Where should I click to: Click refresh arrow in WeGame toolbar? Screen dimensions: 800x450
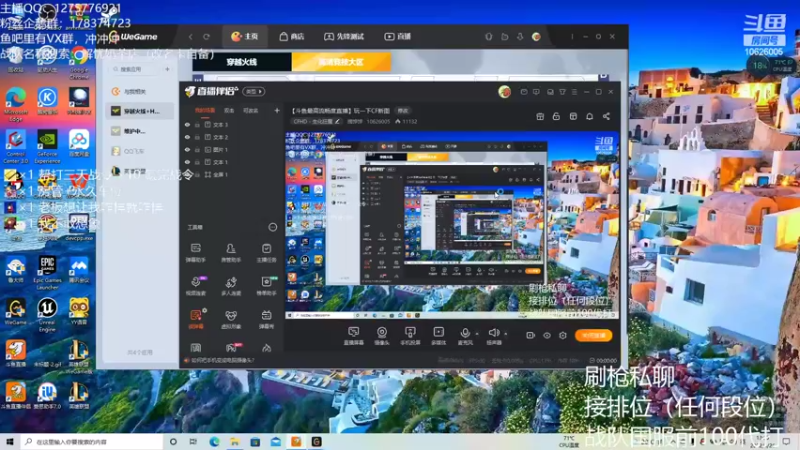click(x=206, y=37)
